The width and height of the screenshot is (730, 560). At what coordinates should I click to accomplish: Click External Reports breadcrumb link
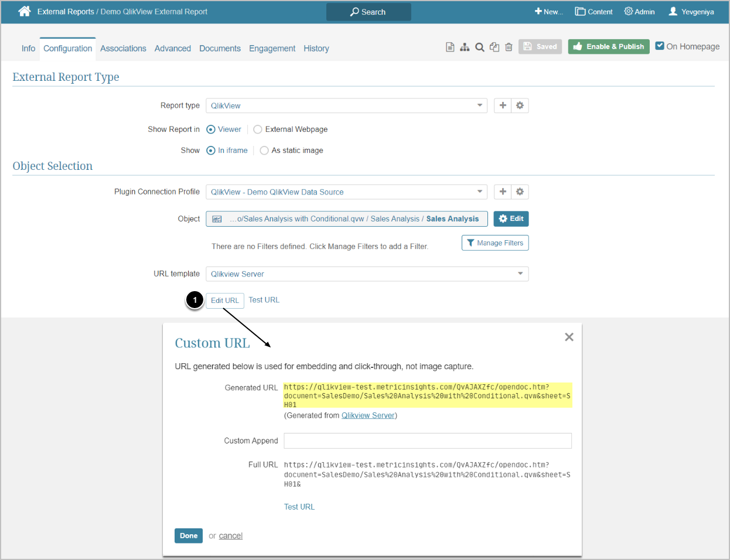point(66,12)
